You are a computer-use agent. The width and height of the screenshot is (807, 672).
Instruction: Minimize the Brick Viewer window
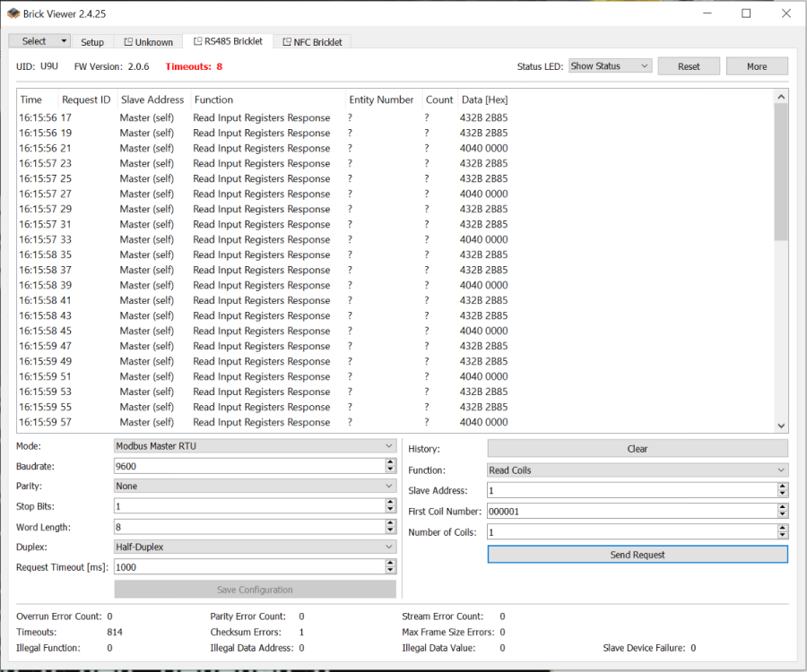point(707,13)
